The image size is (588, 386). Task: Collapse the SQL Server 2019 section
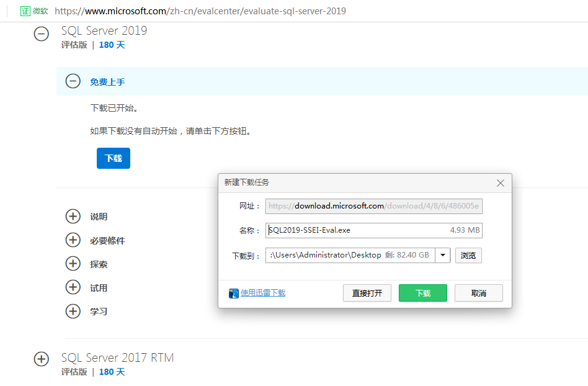(42, 34)
